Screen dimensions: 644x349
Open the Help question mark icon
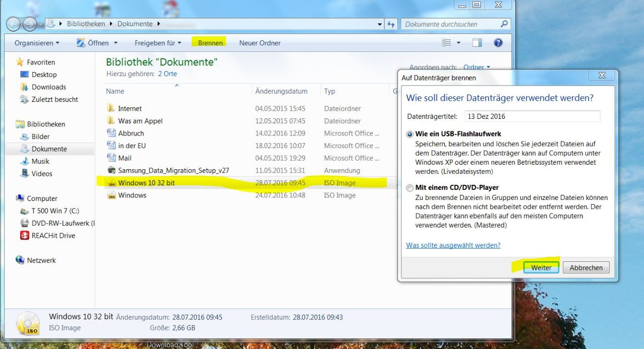point(498,43)
